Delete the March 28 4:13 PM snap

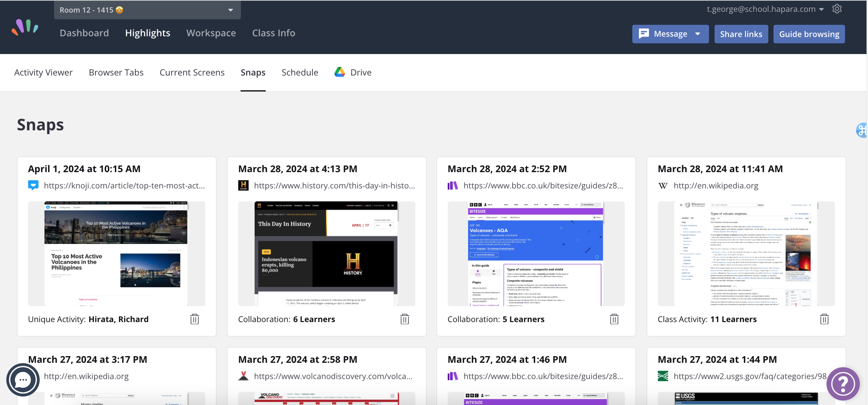tap(405, 319)
